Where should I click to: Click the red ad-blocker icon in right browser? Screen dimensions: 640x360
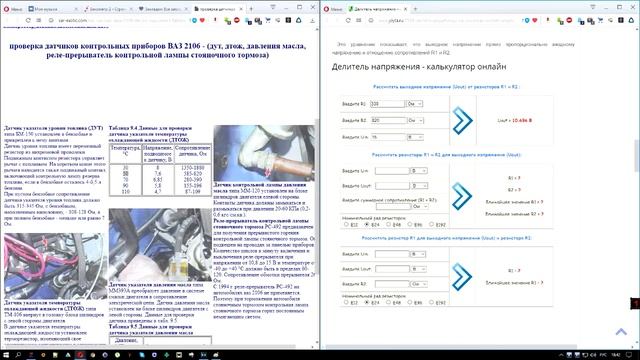[x=569, y=20]
